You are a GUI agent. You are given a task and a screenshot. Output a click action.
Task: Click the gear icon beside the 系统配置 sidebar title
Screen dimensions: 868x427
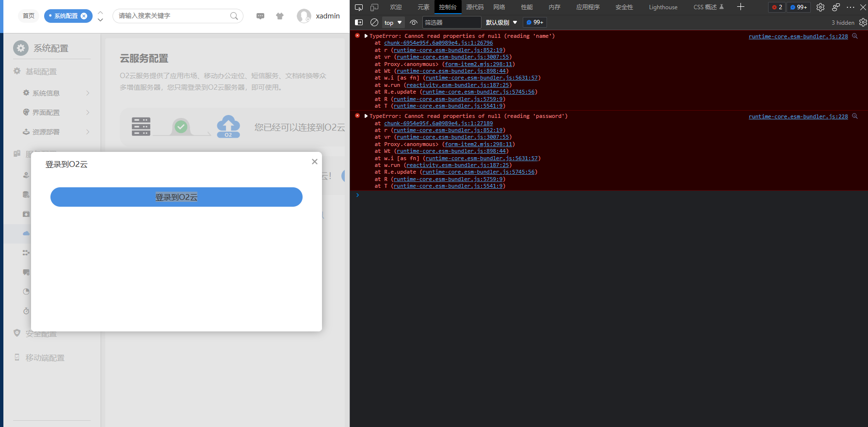pyautogui.click(x=20, y=48)
